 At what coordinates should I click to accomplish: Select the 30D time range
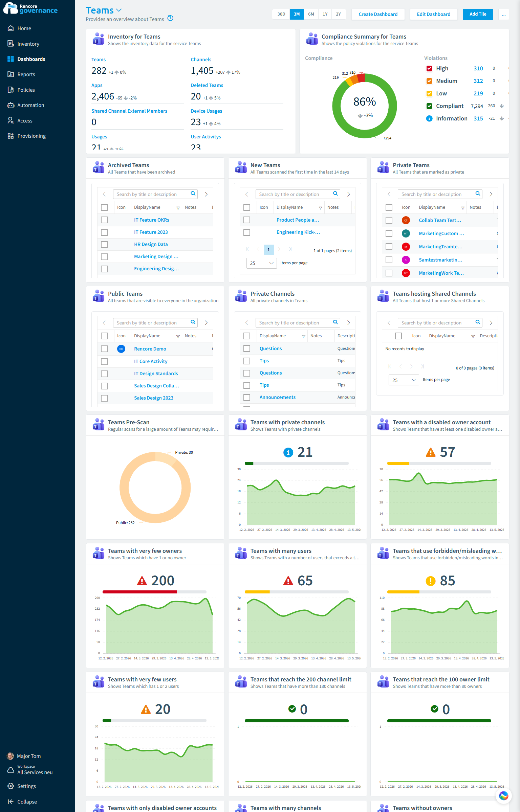pos(281,14)
